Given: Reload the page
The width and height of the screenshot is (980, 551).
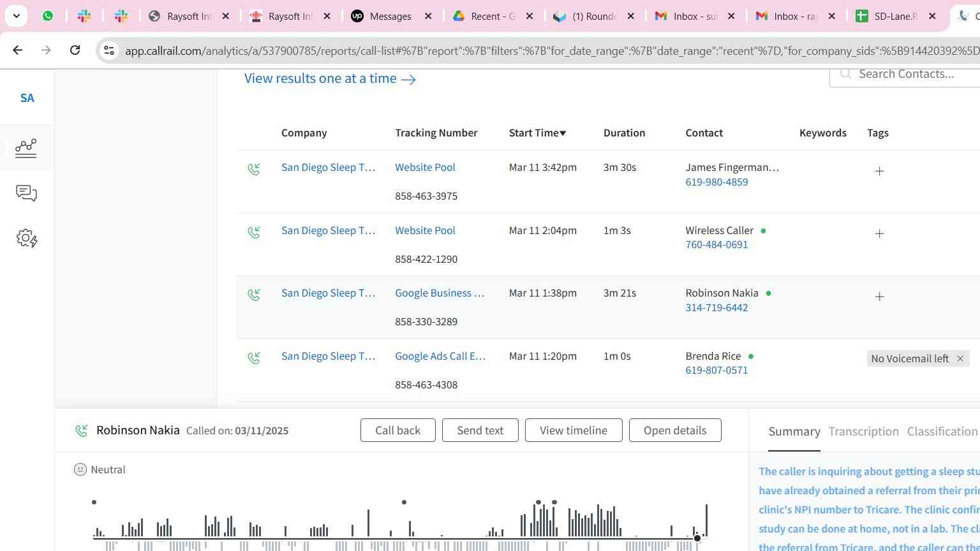Looking at the screenshot, I should pos(75,50).
